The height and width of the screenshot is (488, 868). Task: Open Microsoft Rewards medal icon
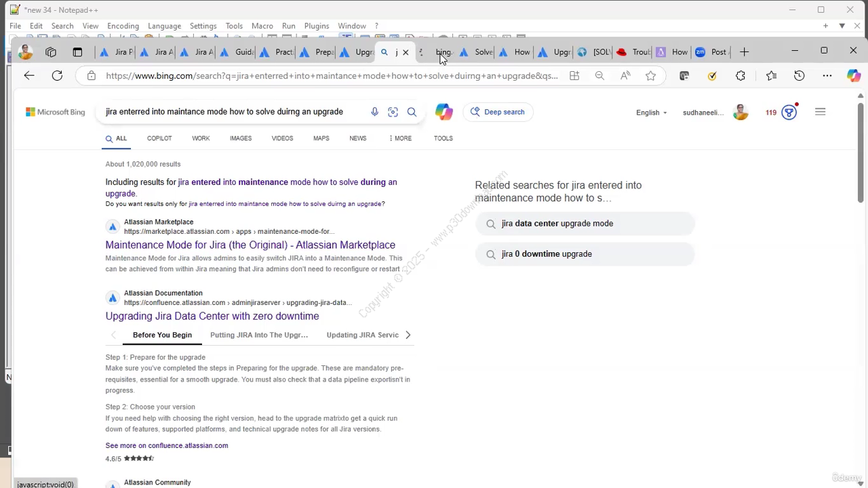point(789,113)
